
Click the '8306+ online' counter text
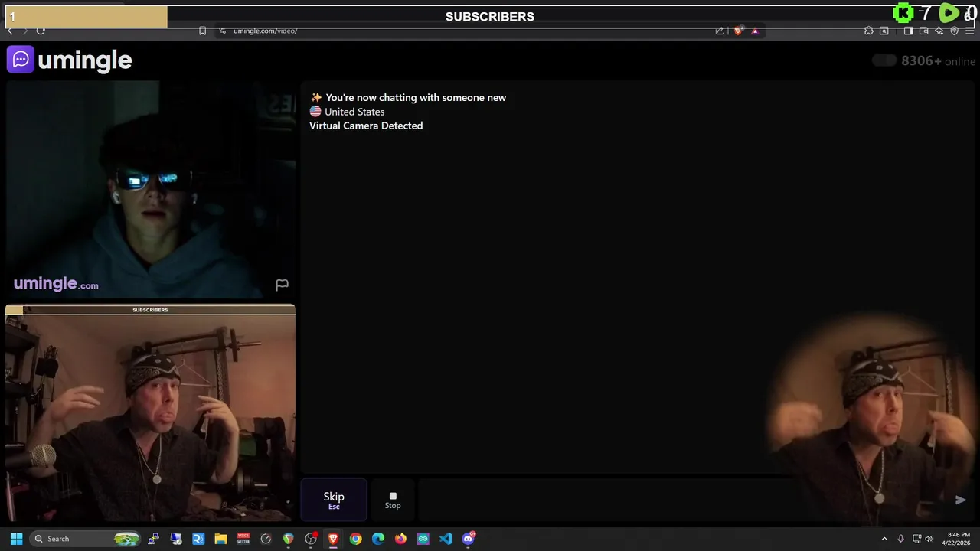click(939, 61)
